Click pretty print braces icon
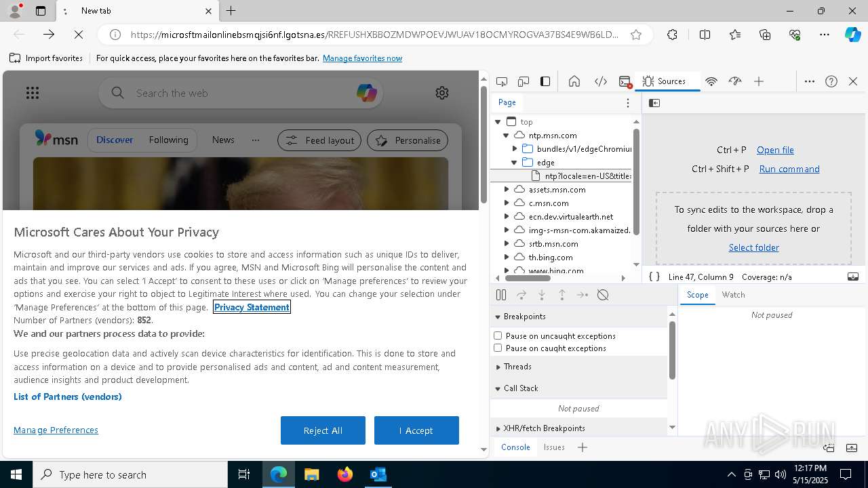The width and height of the screenshot is (868, 488). click(x=654, y=277)
